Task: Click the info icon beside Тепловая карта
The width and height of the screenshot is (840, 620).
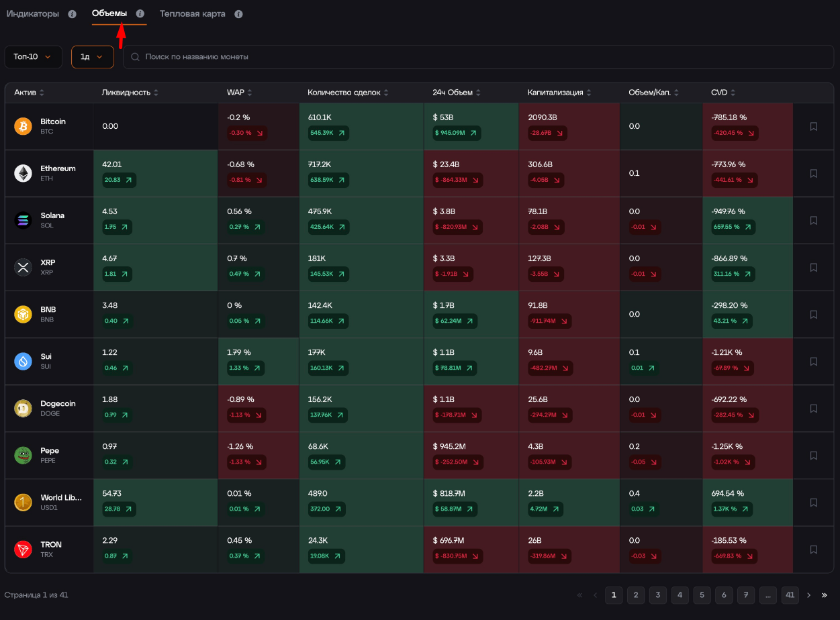Action: coord(238,14)
